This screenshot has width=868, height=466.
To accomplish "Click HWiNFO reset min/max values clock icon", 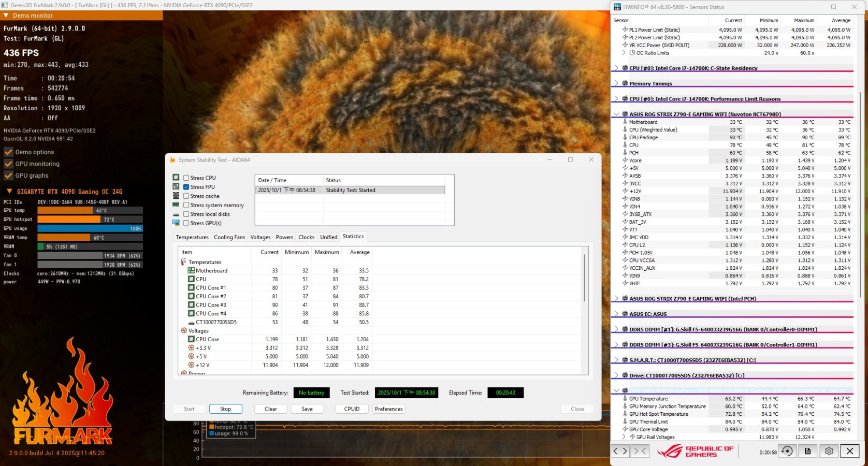I will [x=787, y=451].
